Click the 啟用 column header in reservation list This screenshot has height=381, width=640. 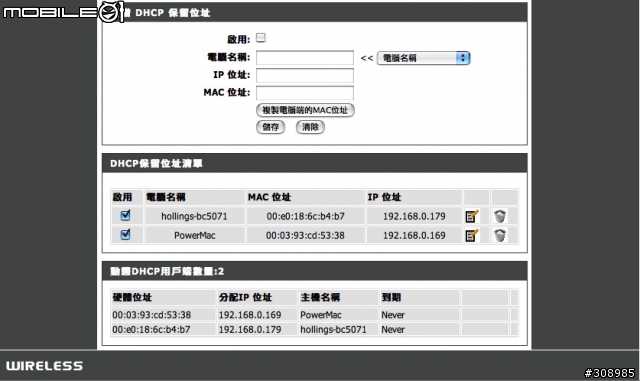tap(122, 197)
